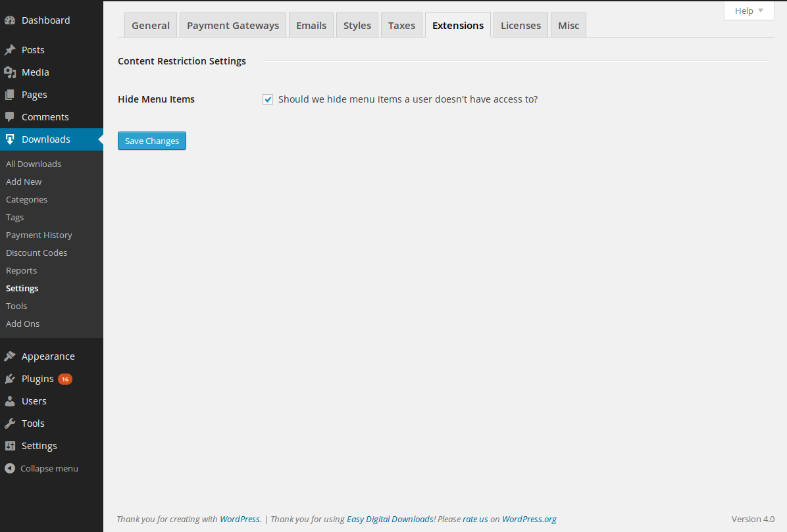Click the Pages icon in sidebar
Screen dimensions: 787x532
click(x=10, y=95)
